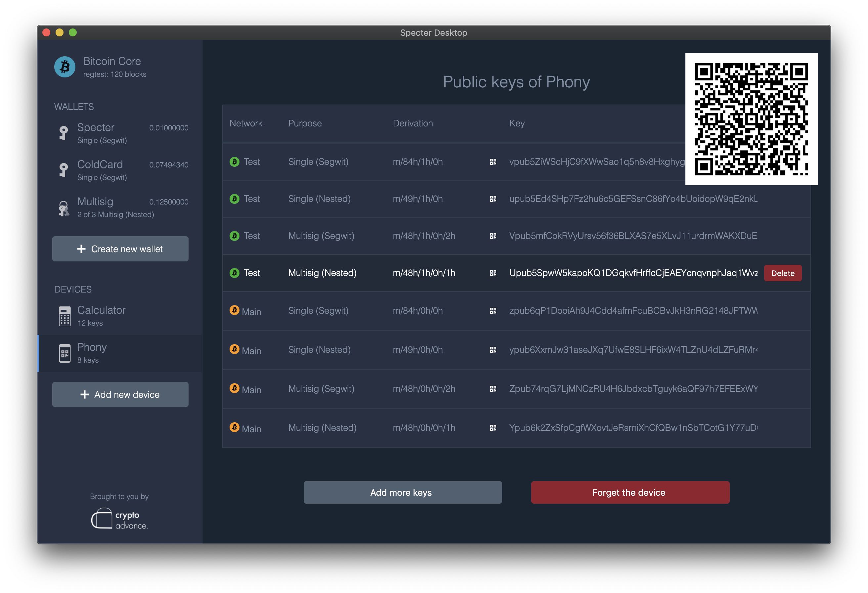Open the ColdCard wallet

click(120, 170)
